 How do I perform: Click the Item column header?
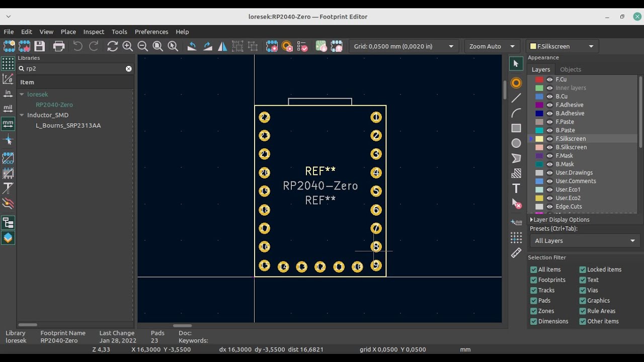[x=75, y=82]
